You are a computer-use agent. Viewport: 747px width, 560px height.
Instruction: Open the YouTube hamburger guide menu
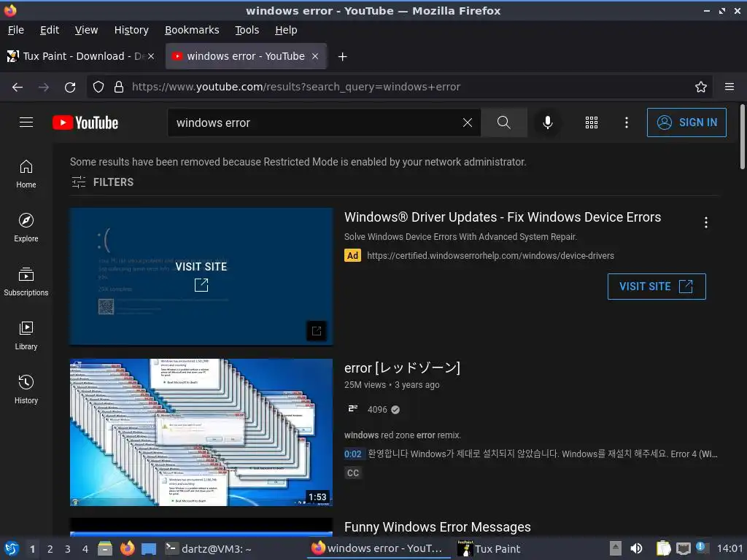point(26,122)
